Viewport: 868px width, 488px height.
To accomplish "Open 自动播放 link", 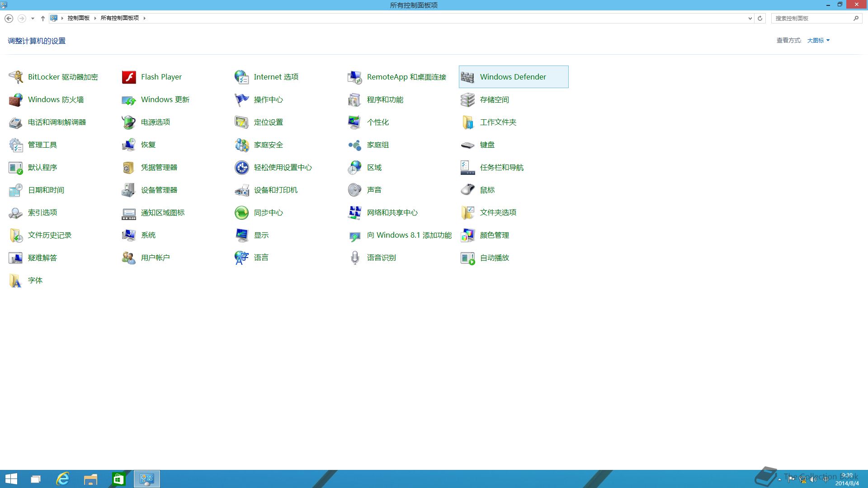I will 495,258.
